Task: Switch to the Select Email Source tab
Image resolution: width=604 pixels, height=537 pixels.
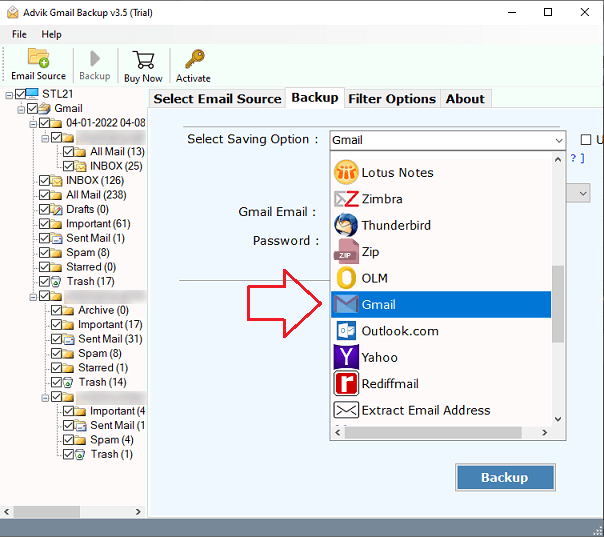Action: tap(217, 99)
